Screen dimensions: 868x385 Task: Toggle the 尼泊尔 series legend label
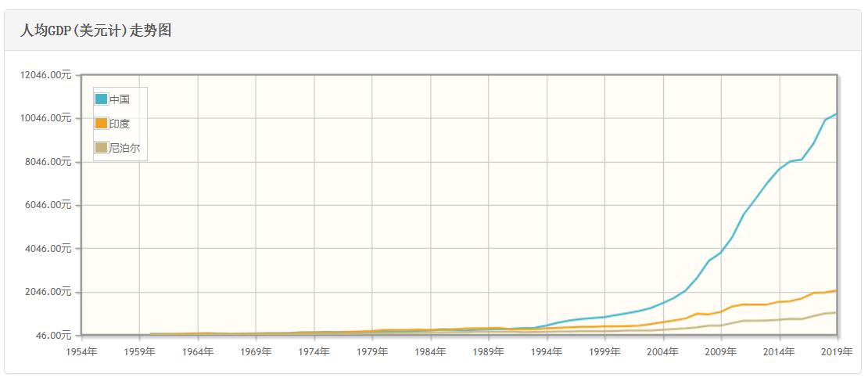click(124, 148)
